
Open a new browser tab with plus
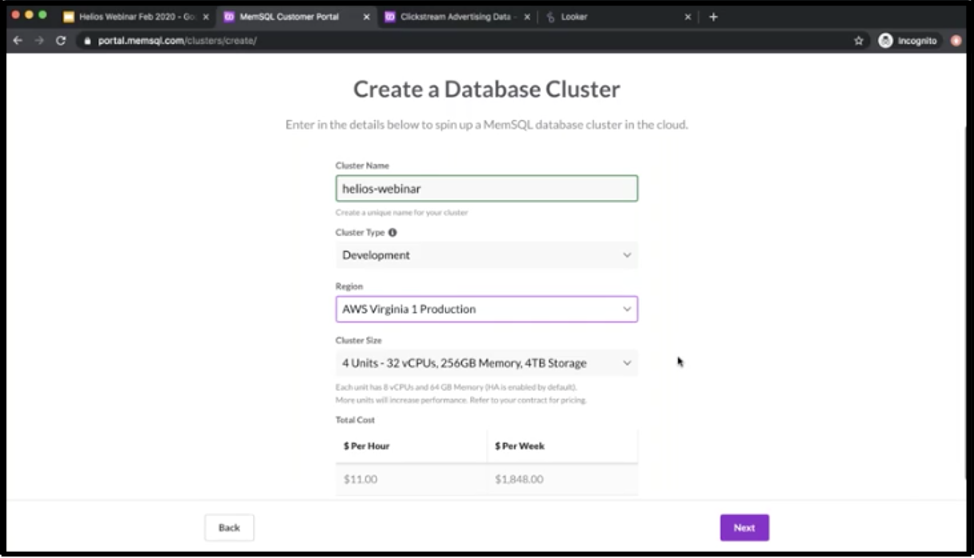tap(713, 17)
